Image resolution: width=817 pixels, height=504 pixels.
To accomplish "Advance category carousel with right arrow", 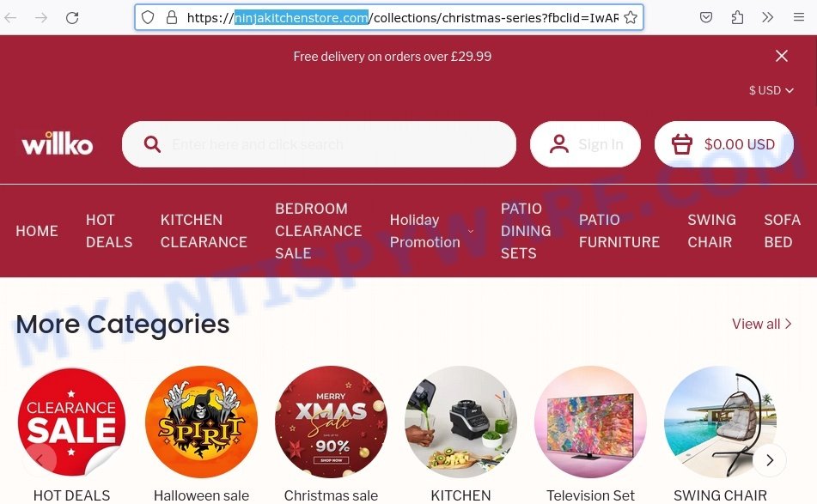I will (770, 459).
